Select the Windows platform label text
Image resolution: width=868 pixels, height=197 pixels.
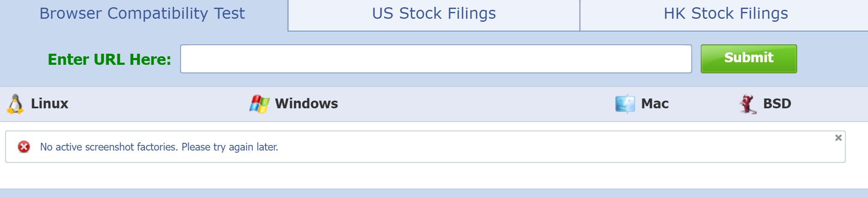click(x=306, y=104)
